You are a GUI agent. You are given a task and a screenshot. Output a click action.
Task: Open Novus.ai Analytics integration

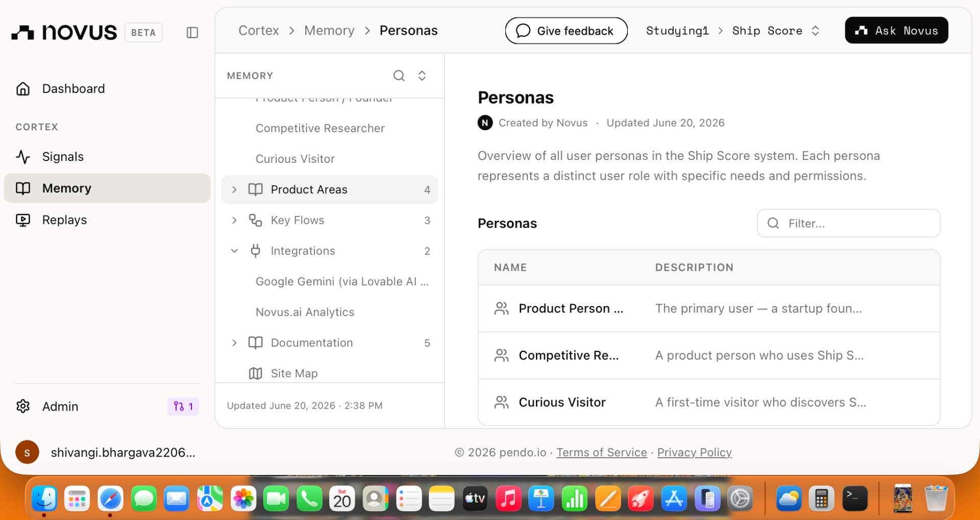pos(305,312)
